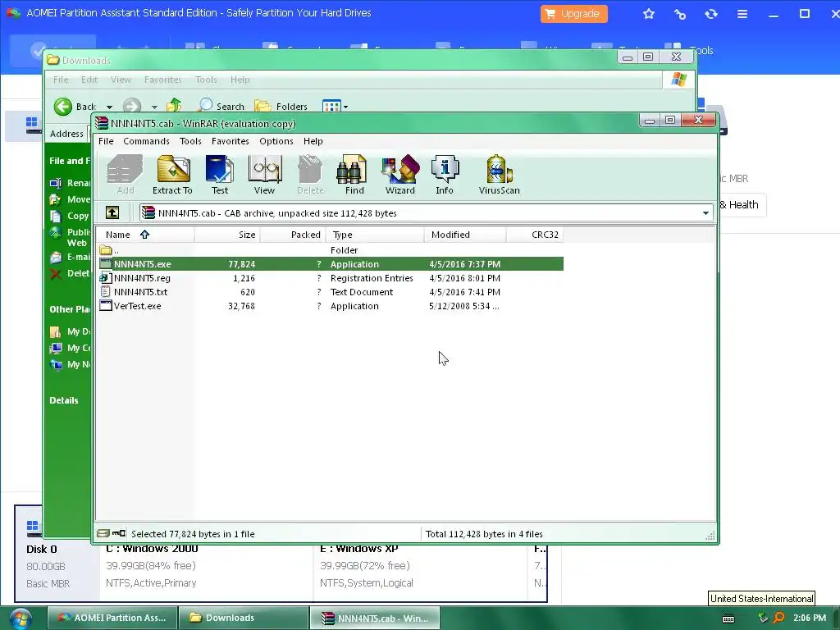Screen dimensions: 840x630
Task: Click the AOMEI Upgrade button
Action: pyautogui.click(x=573, y=13)
